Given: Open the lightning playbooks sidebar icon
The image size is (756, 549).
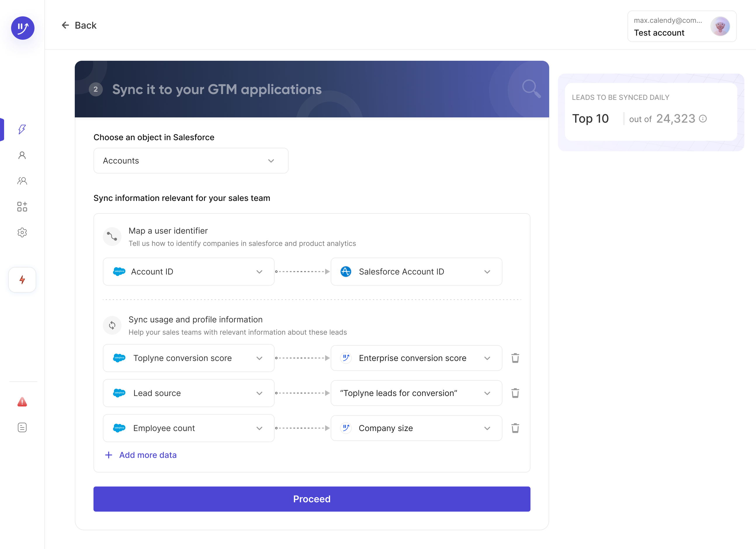Looking at the screenshot, I should click(x=22, y=129).
